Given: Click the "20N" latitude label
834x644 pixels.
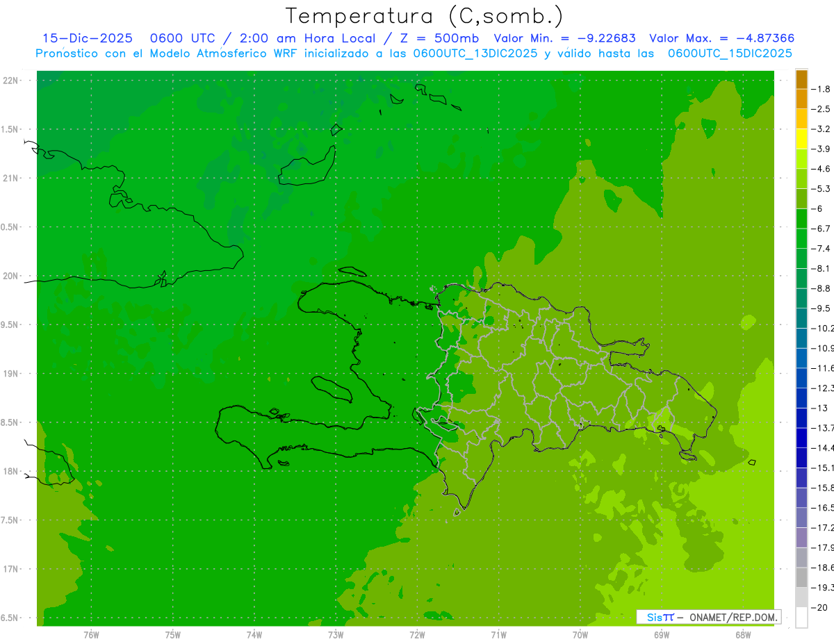Looking at the screenshot, I should (x=11, y=276).
